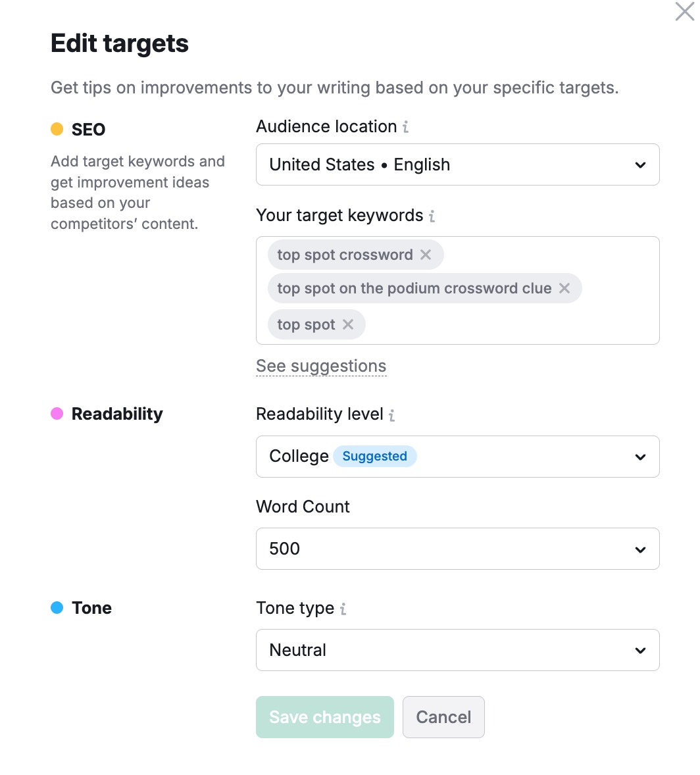700x775 pixels.
Task: Remove the 'top spot crossword' keyword tag
Action: [428, 255]
